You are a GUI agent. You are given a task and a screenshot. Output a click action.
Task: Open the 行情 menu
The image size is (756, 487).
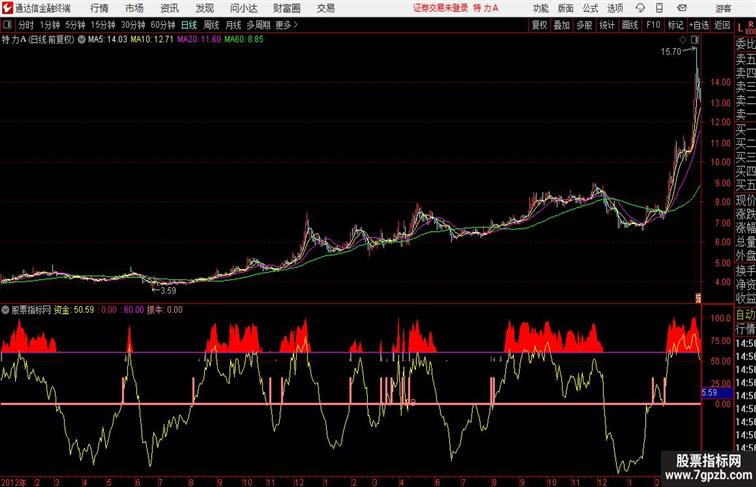(99, 8)
